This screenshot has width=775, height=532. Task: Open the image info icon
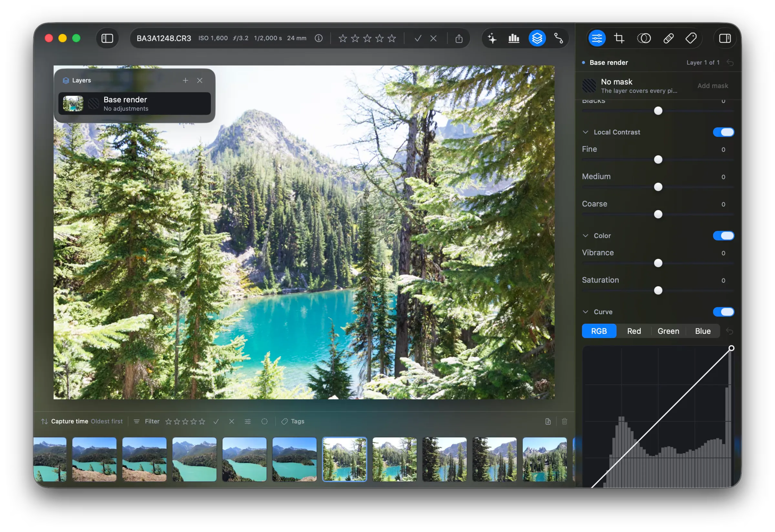[319, 38]
